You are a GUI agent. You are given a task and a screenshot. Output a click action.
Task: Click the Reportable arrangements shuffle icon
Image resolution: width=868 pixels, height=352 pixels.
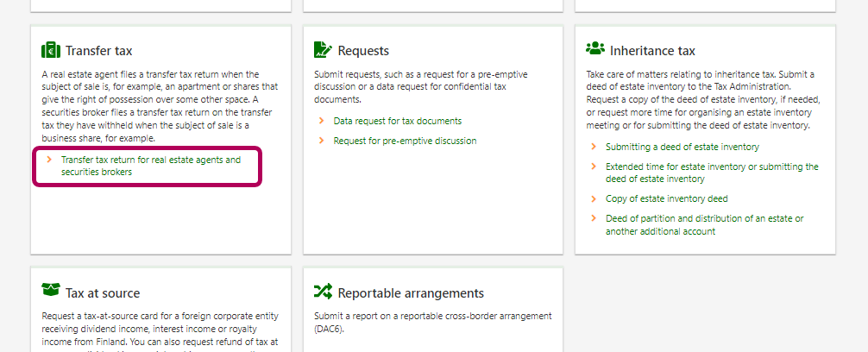pos(323,292)
